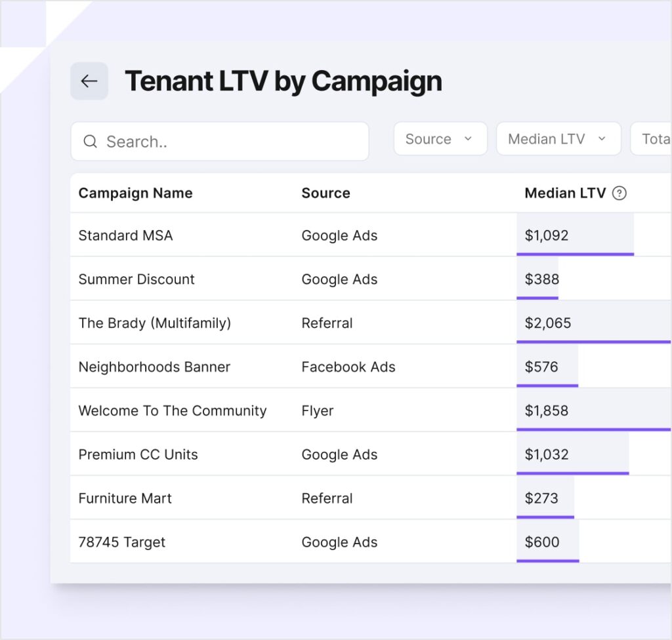The image size is (672, 640).
Task: Click the Median LTV help question icon
Action: pyautogui.click(x=619, y=193)
